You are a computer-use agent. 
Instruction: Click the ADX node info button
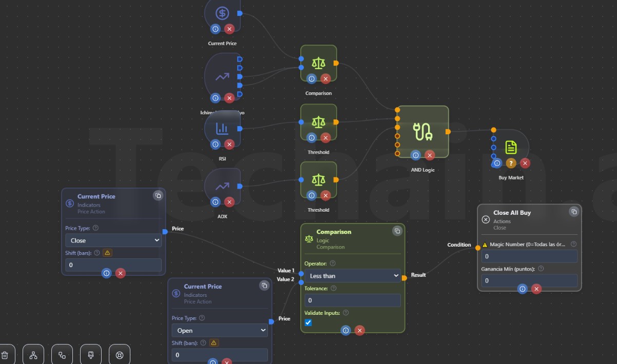(216, 202)
